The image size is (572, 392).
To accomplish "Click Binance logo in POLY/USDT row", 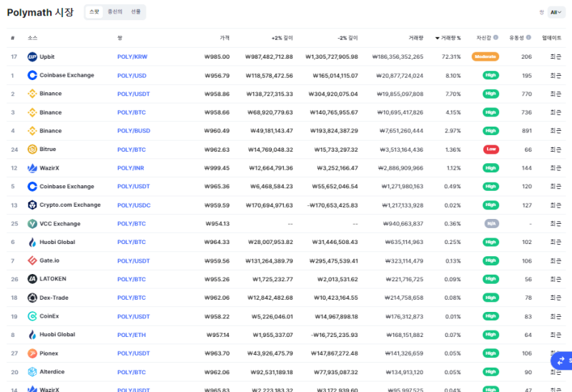I will [32, 94].
